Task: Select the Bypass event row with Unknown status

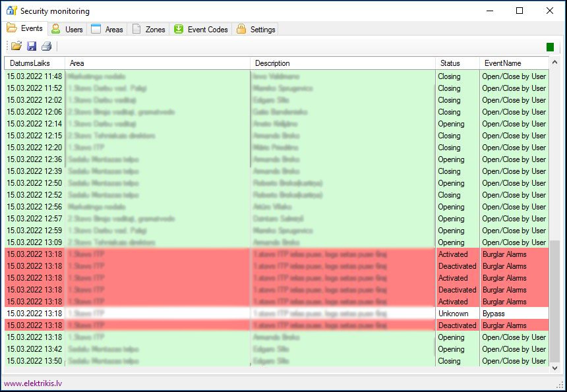Action: (277, 314)
